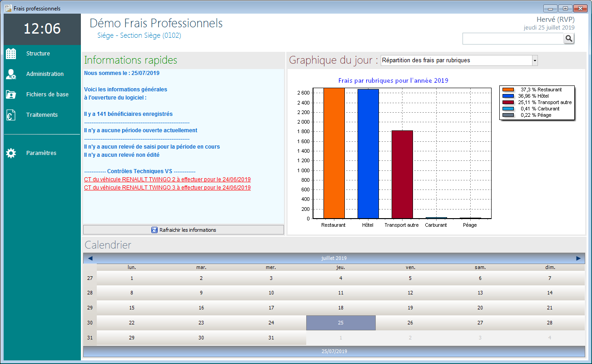Open the Graphique du jour dropdown
This screenshot has width=592, height=364.
534,60
